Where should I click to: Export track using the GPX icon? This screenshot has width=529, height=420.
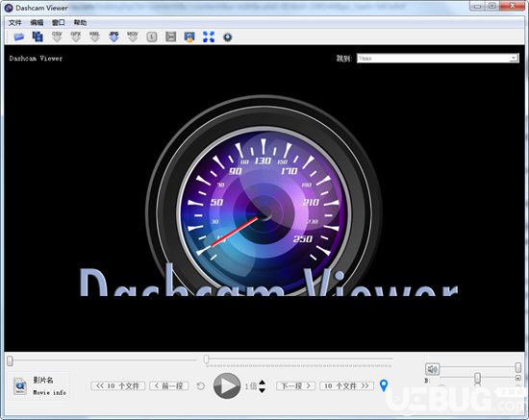76,37
